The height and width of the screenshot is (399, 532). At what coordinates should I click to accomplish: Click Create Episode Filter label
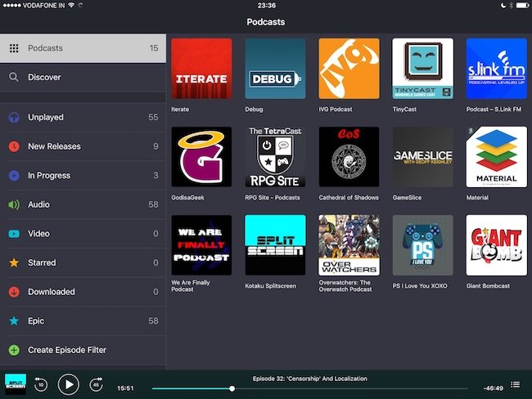67,350
